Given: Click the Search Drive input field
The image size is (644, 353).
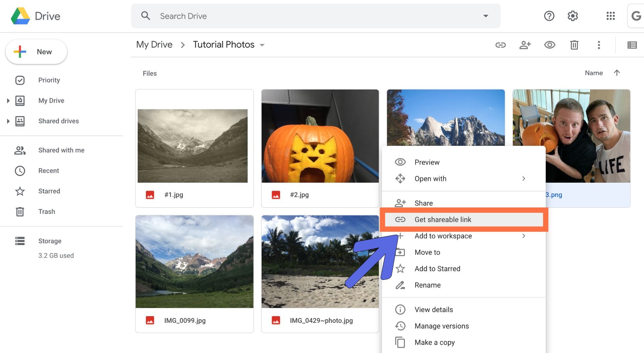Looking at the screenshot, I should [x=315, y=16].
